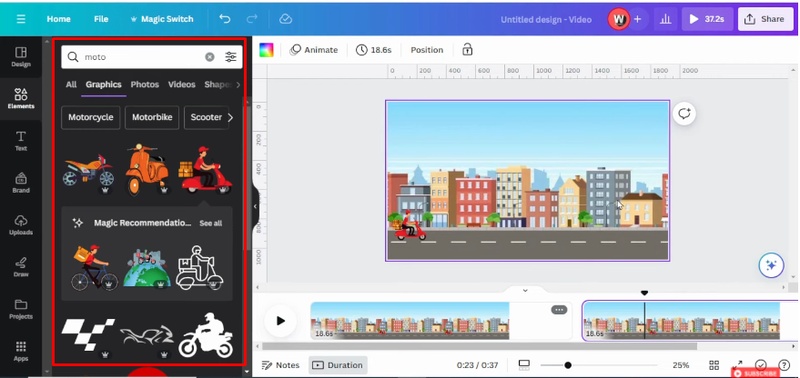
Task: Toggle the lock on the page
Action: (x=467, y=49)
